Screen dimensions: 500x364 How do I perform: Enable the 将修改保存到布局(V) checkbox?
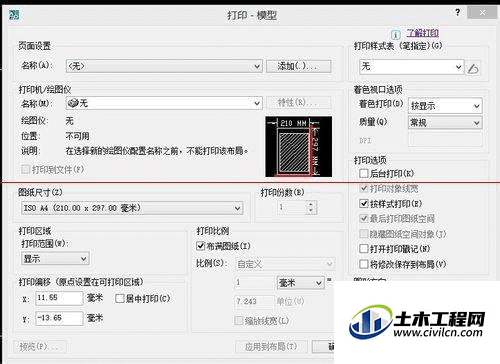[x=364, y=264]
